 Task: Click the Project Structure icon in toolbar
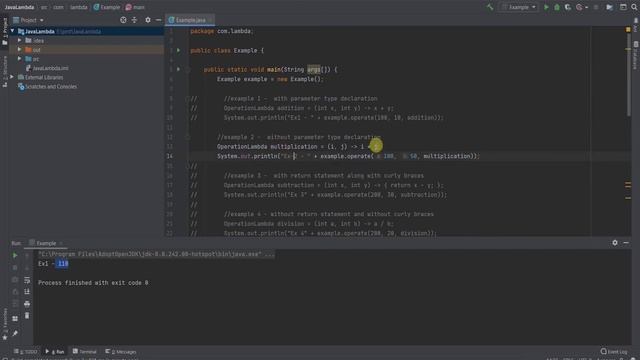click(609, 7)
